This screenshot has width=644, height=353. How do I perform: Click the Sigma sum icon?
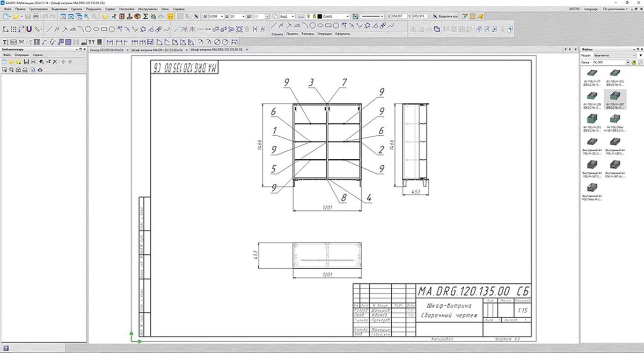pos(145,17)
